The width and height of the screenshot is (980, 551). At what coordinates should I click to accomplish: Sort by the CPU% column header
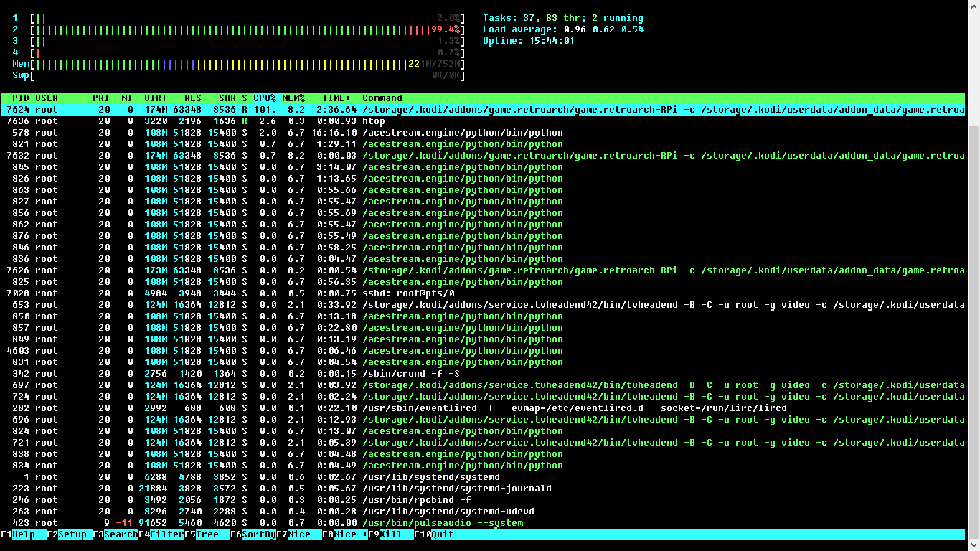(265, 98)
